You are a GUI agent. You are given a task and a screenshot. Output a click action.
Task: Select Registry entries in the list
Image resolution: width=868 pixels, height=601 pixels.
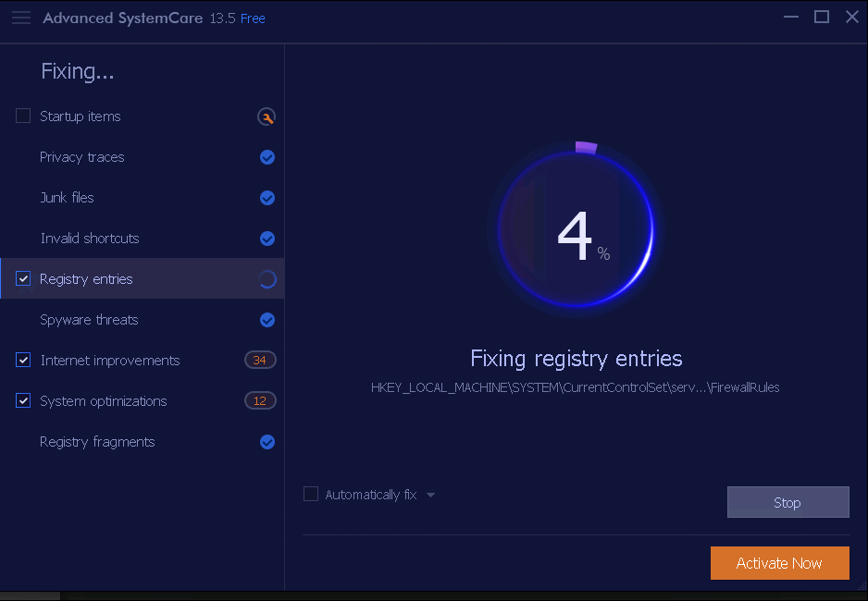[x=143, y=278]
